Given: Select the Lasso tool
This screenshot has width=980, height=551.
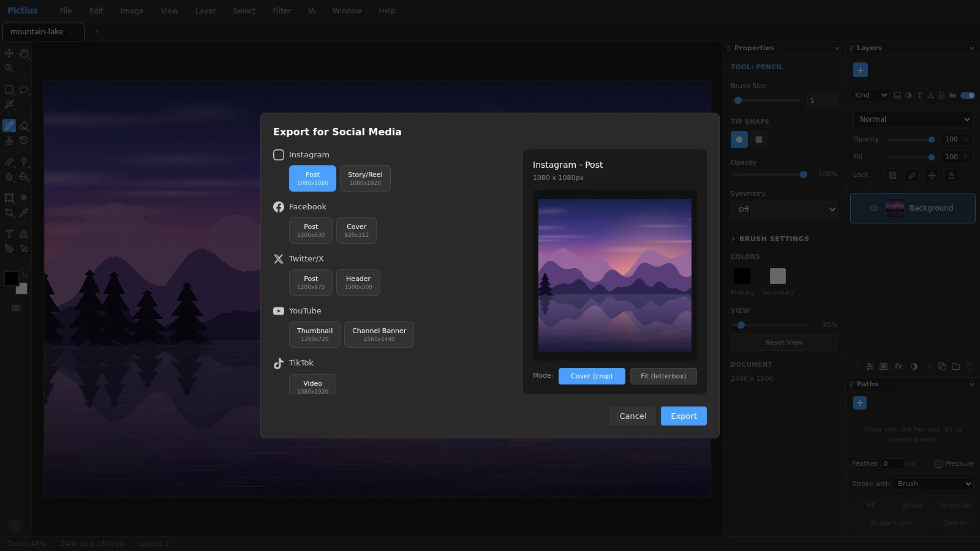Looking at the screenshot, I should pyautogui.click(x=24, y=89).
